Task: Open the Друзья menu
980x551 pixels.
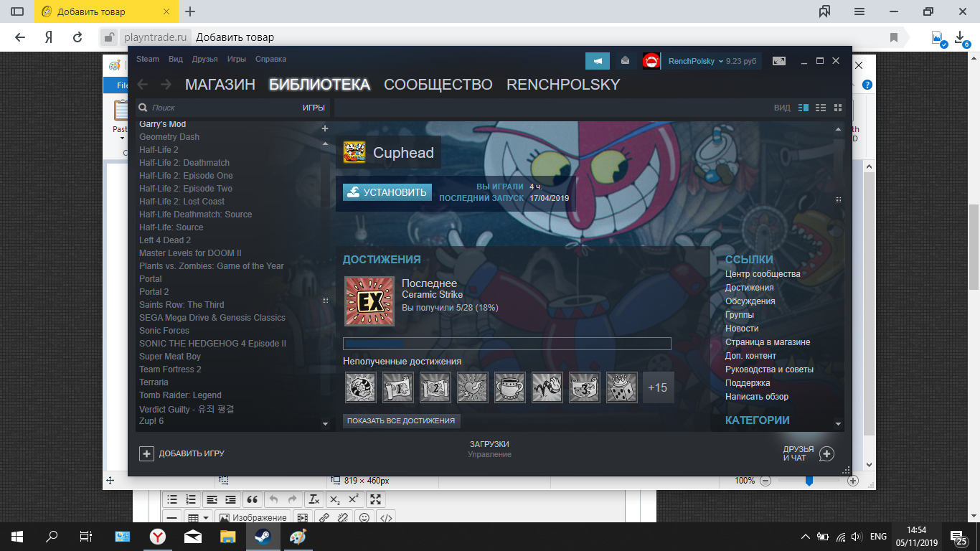Action: [205, 59]
